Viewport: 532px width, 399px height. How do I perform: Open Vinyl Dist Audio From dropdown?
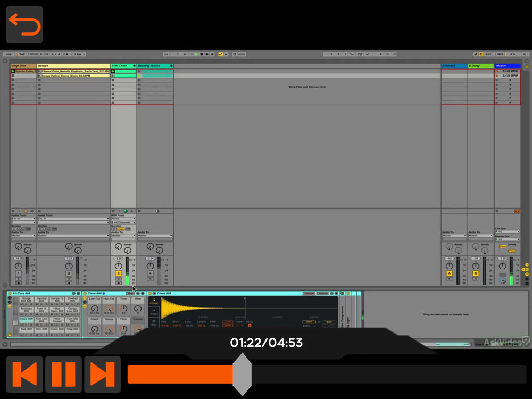23,219
